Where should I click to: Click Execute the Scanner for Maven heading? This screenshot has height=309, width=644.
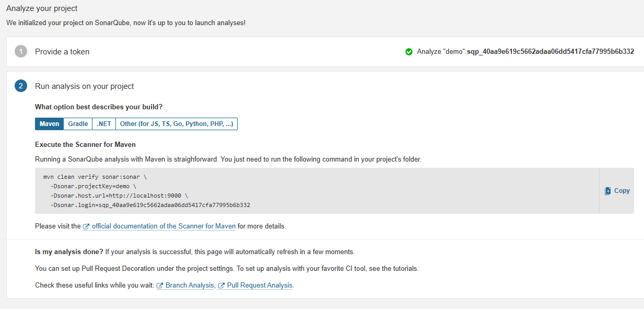coord(86,144)
